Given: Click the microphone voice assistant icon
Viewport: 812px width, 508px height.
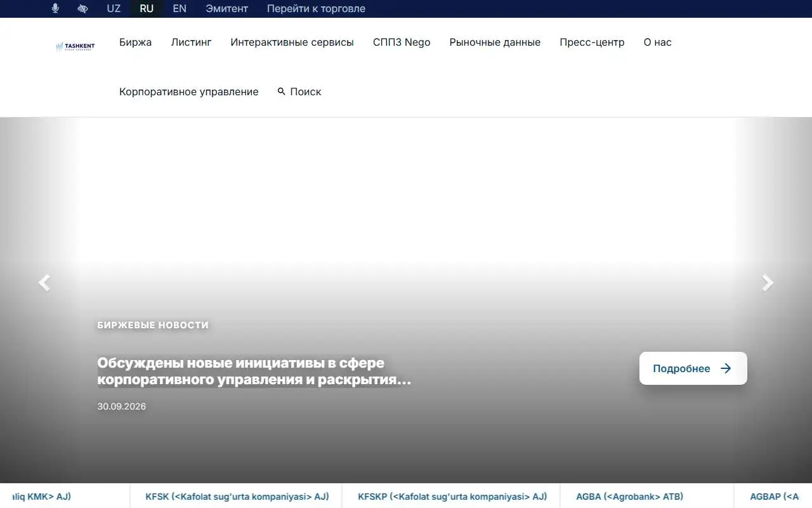Looking at the screenshot, I should 55,9.
